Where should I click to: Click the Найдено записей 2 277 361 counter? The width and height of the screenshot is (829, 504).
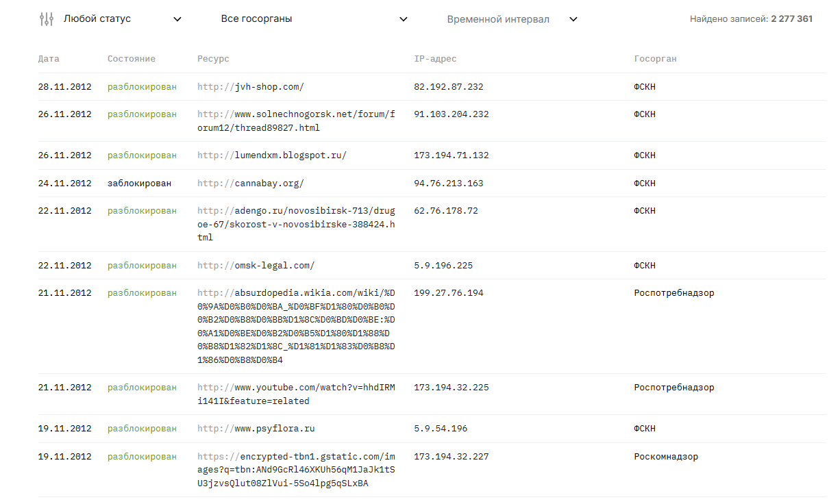pos(751,19)
